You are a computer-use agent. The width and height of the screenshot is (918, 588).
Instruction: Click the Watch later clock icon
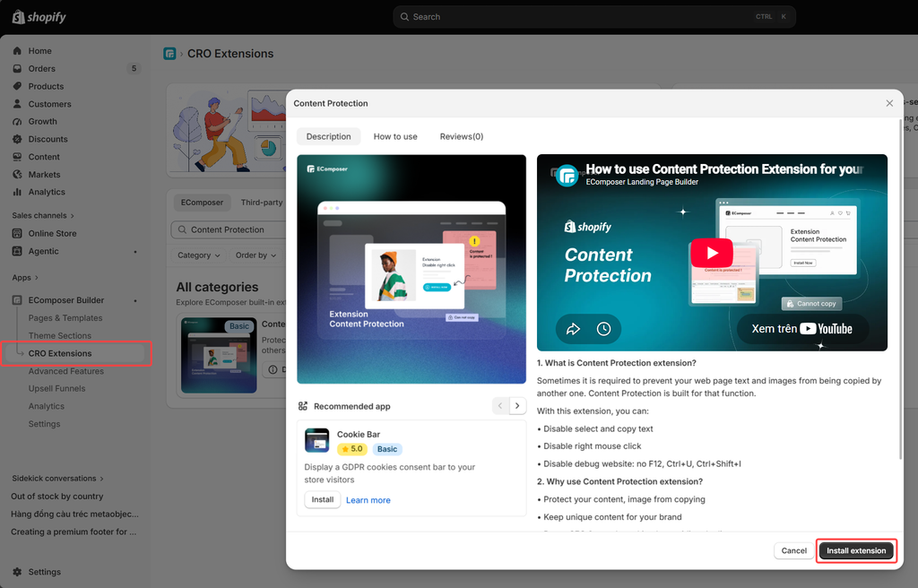tap(603, 329)
